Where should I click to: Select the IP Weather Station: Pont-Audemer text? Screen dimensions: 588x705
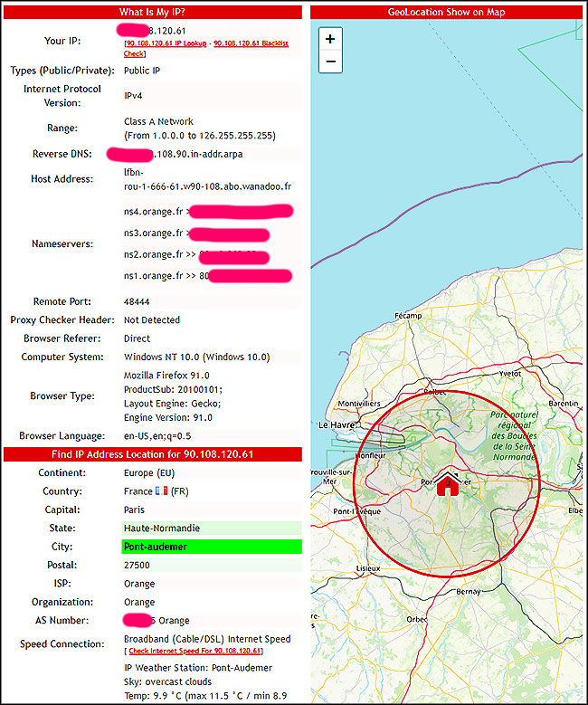[x=198, y=668]
